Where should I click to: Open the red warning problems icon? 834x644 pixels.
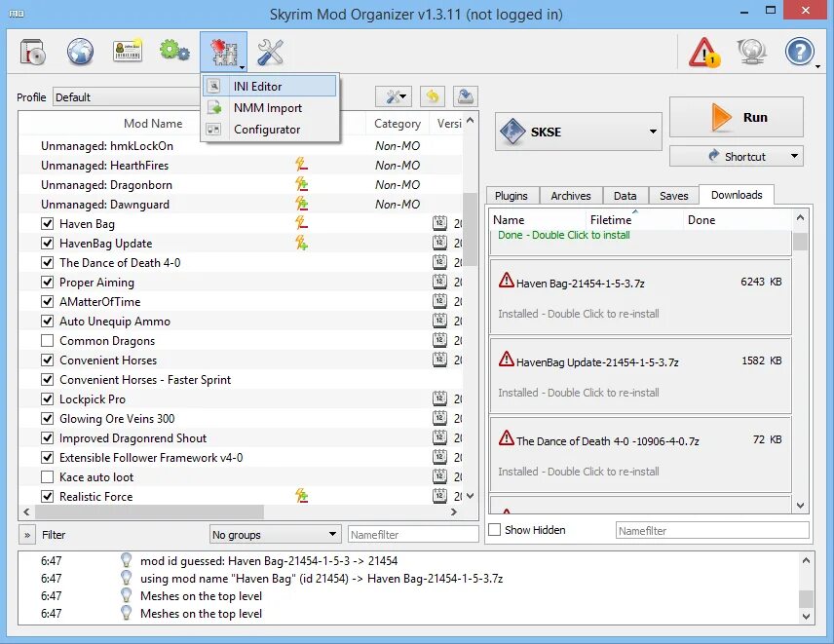pos(704,52)
